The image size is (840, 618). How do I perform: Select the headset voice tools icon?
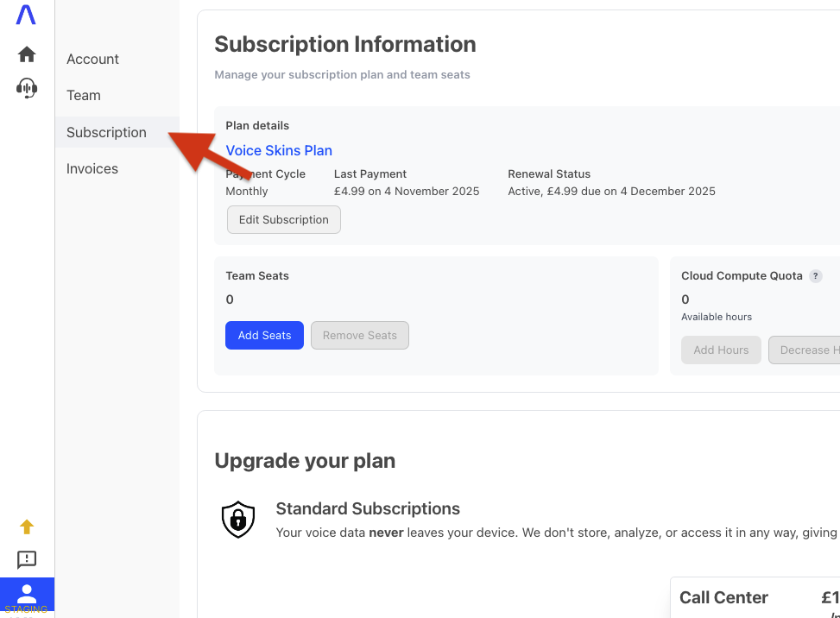point(26,87)
